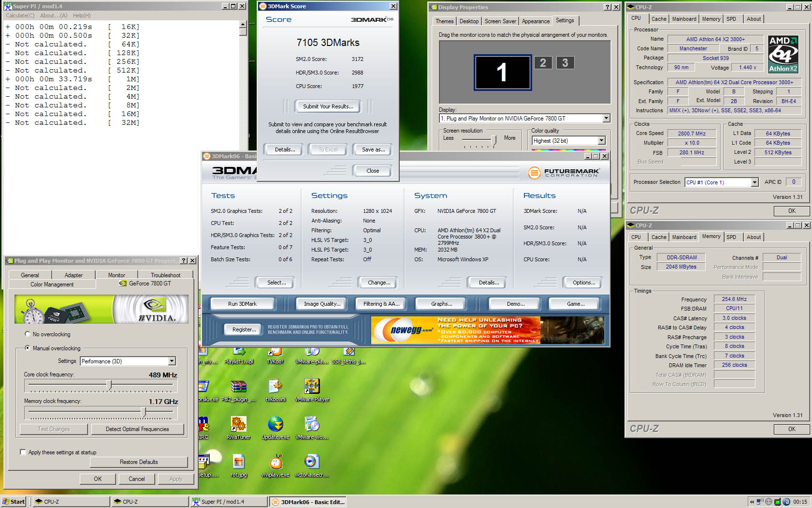Click the green monitor tray icon
This screenshot has width=812, height=508.
777,502
